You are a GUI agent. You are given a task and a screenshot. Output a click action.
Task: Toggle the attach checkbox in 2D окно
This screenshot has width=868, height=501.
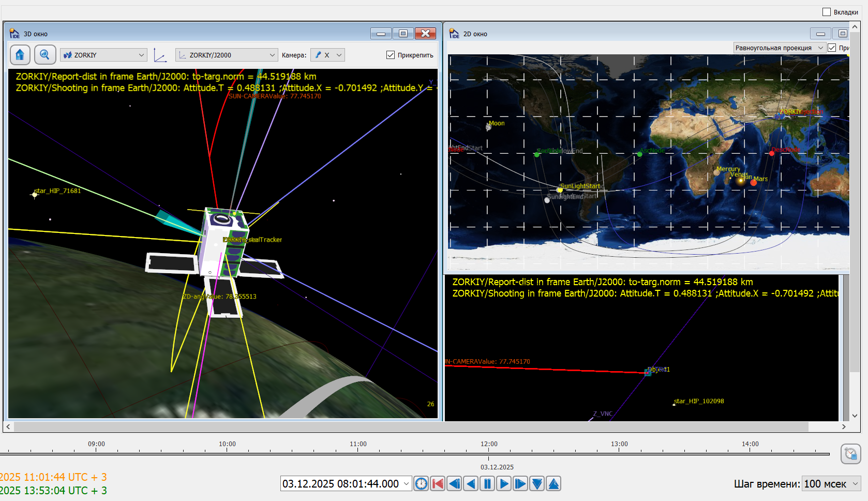832,48
